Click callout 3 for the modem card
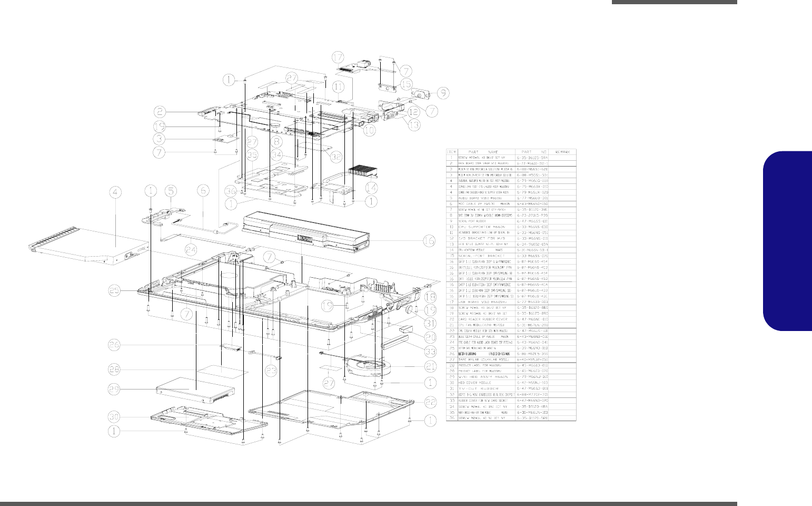 click(160, 139)
